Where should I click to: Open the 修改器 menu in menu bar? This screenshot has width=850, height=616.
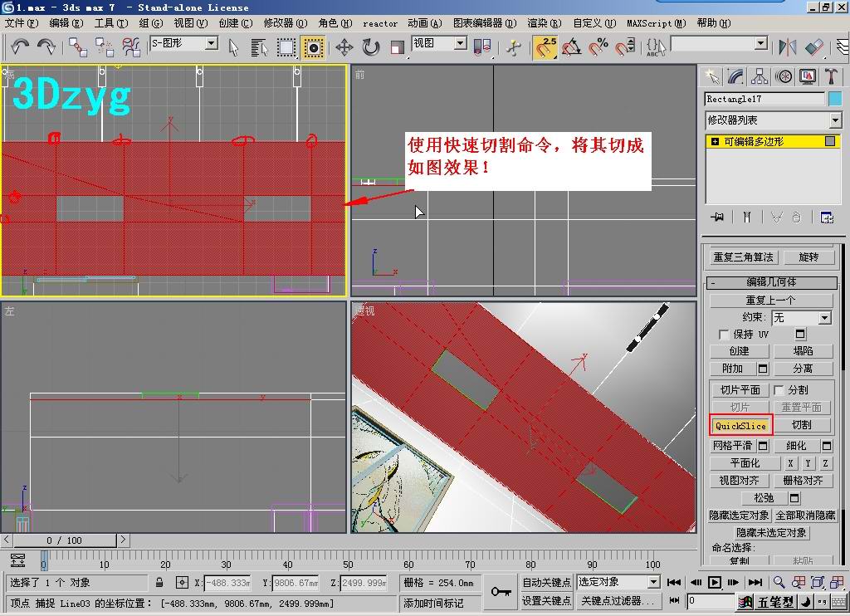286,23
